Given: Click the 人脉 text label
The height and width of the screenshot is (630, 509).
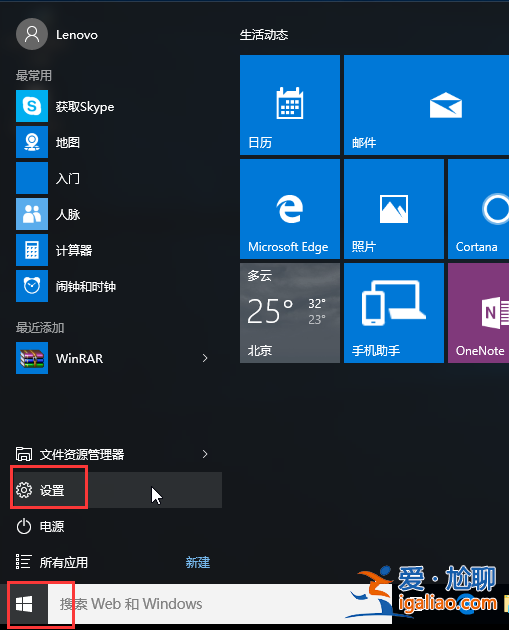Looking at the screenshot, I should pos(68,214).
